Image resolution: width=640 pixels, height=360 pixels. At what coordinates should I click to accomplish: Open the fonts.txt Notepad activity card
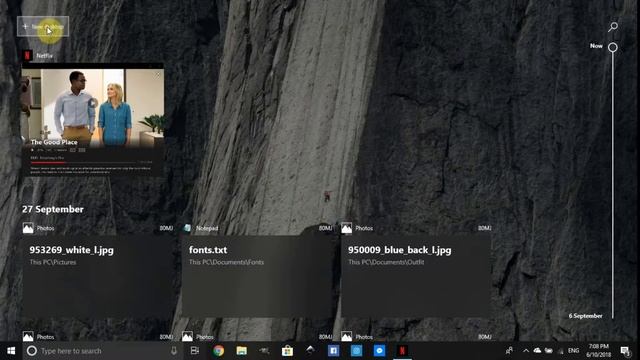257,276
